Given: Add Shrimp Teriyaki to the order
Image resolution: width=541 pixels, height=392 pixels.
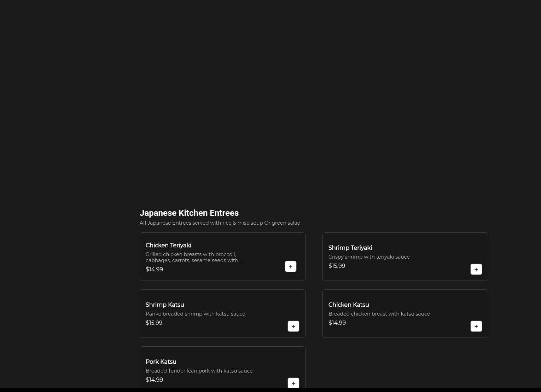Looking at the screenshot, I should tap(476, 269).
